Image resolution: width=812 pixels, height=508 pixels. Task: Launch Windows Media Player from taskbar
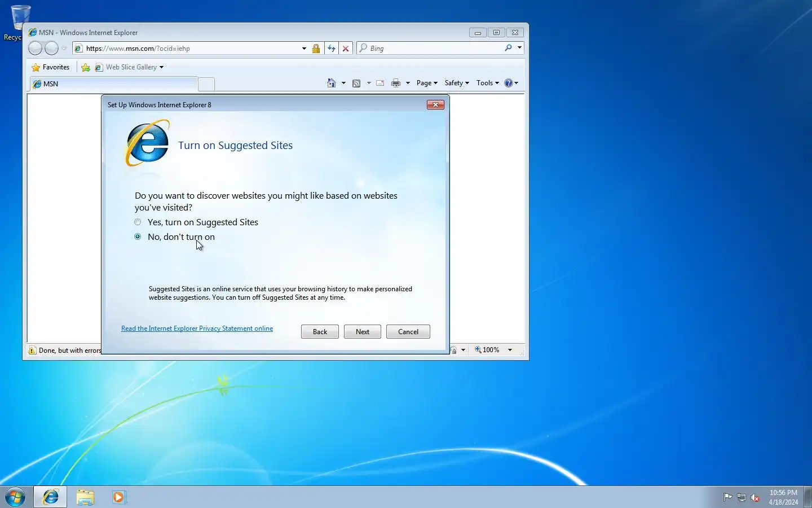coord(119,497)
